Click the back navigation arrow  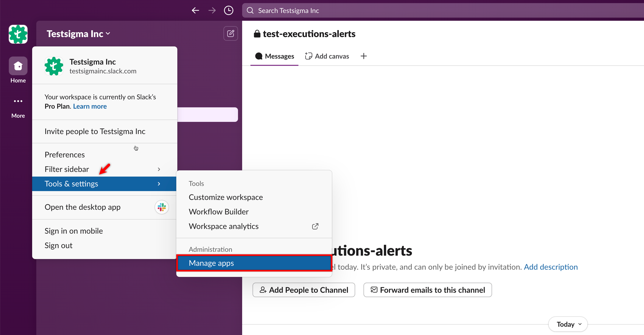coord(195,10)
